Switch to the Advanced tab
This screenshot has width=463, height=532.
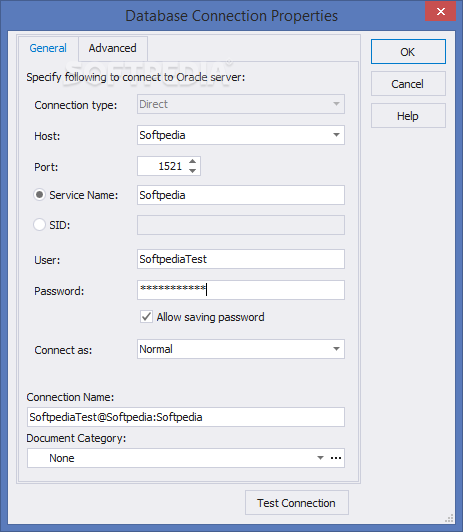pos(113,48)
